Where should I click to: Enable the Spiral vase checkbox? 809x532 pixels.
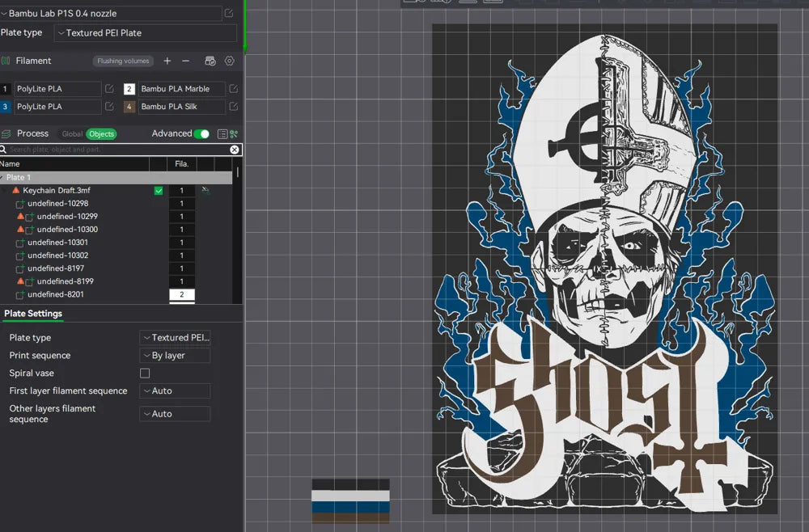point(145,374)
